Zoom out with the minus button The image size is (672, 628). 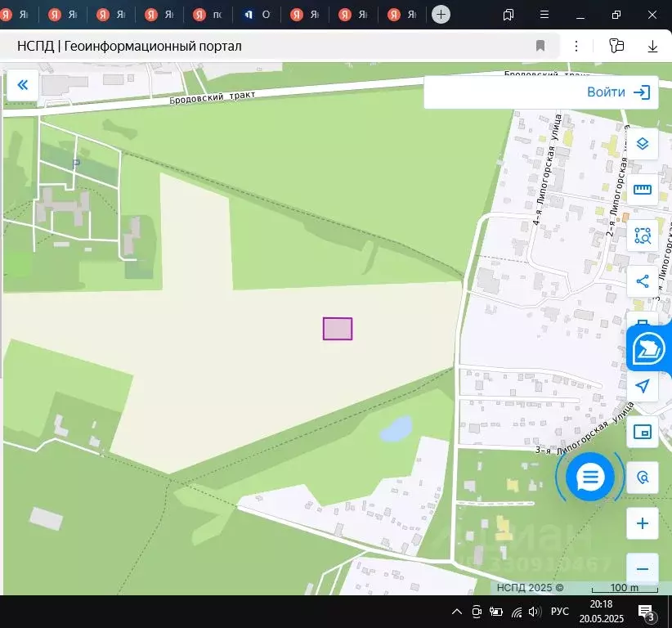pos(642,569)
